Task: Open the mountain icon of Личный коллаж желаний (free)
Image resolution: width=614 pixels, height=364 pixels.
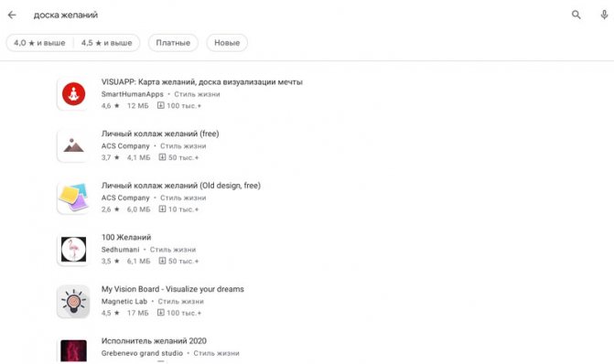Action: coord(73,145)
